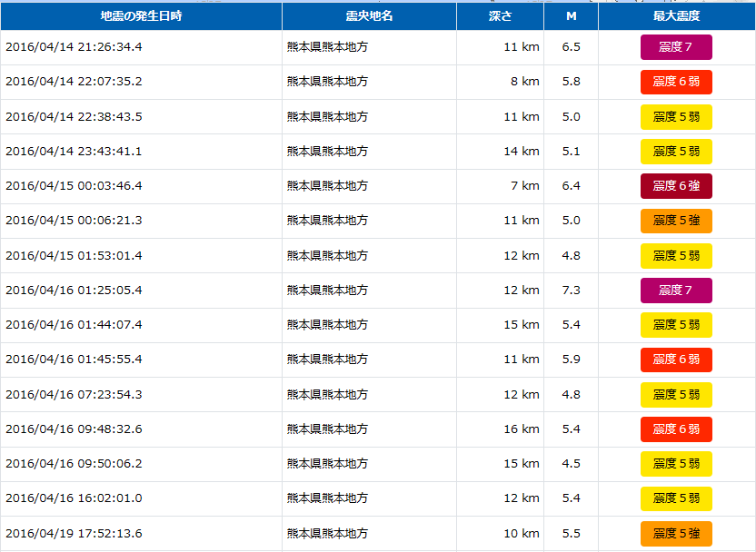Image resolution: width=756 pixels, height=552 pixels.
Task: Click 震度7 badge for 2016/04/14 21:26:34.4
Action: 676,47
